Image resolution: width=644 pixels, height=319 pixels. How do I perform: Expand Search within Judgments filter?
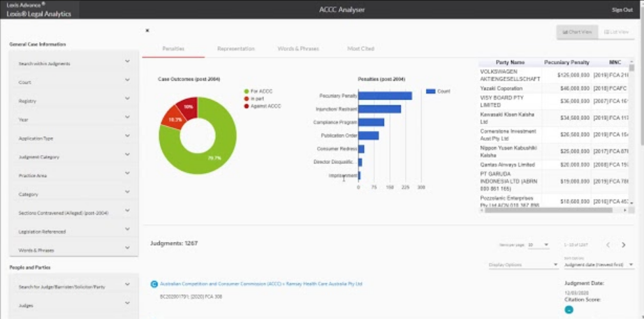(74, 64)
